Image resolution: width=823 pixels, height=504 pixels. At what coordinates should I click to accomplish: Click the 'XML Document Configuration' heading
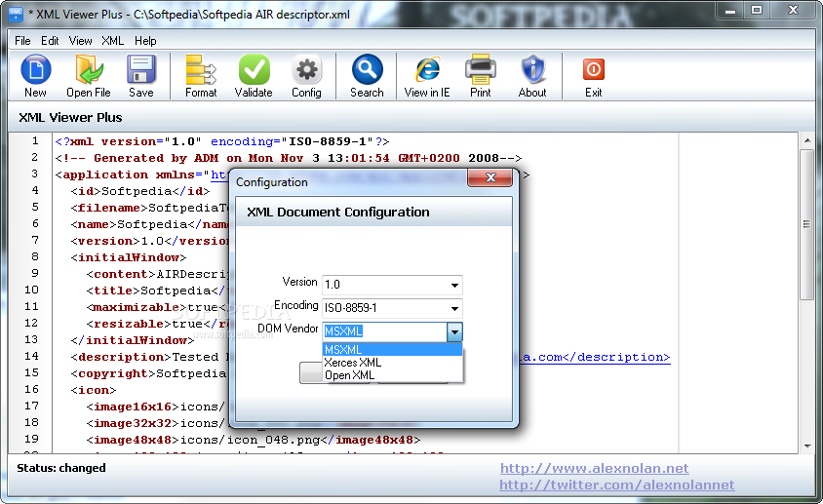coord(338,213)
